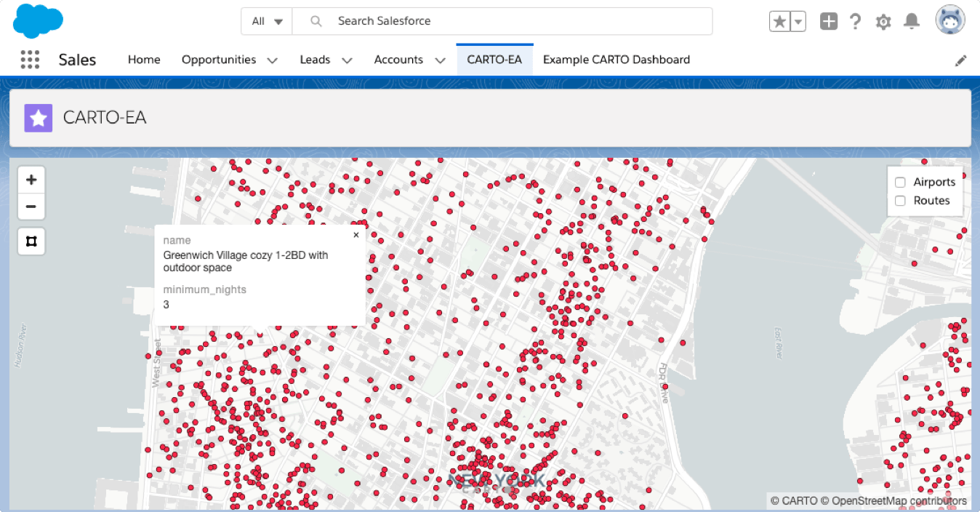Open the Leads tab
This screenshot has height=512, width=980.
[315, 60]
